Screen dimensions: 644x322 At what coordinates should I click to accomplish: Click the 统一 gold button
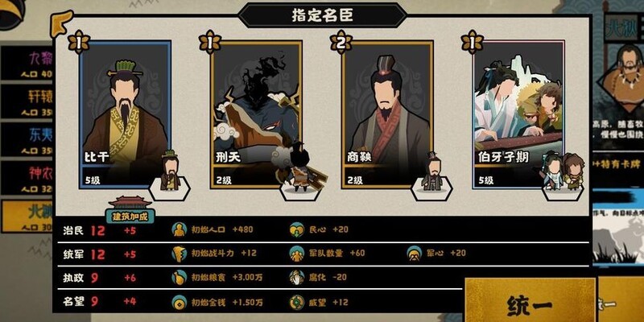pyautogui.click(x=530, y=303)
